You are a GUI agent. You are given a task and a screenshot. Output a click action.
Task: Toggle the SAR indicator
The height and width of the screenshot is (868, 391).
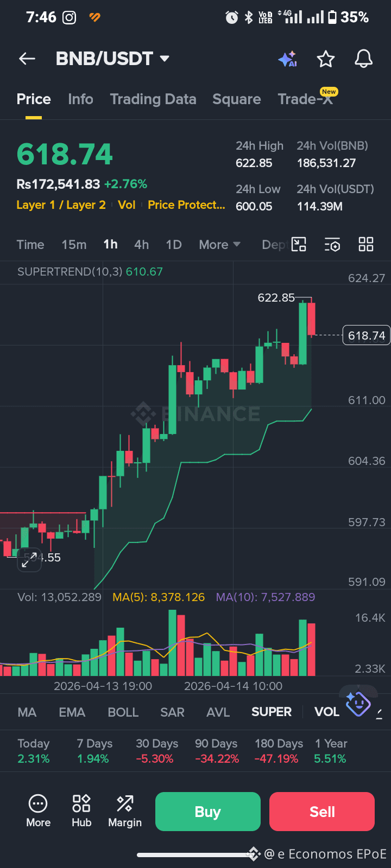click(x=172, y=712)
